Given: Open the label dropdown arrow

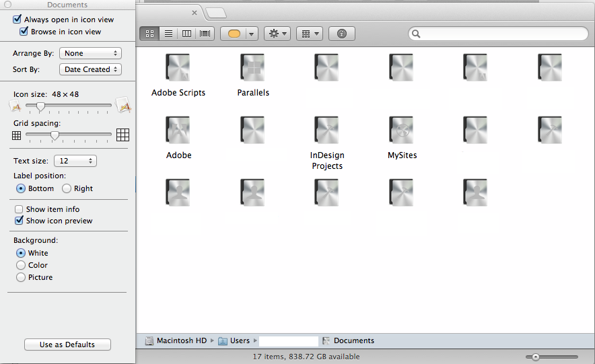Looking at the screenshot, I should click(251, 34).
